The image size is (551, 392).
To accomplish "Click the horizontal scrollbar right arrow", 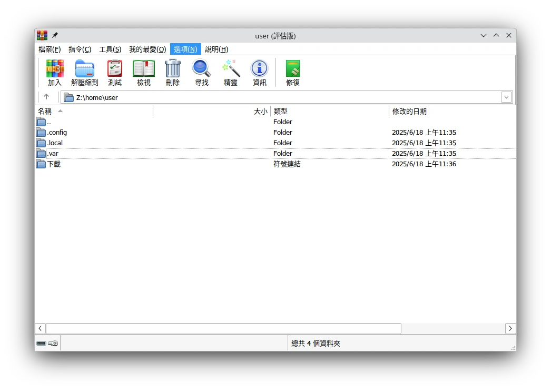I will point(510,328).
